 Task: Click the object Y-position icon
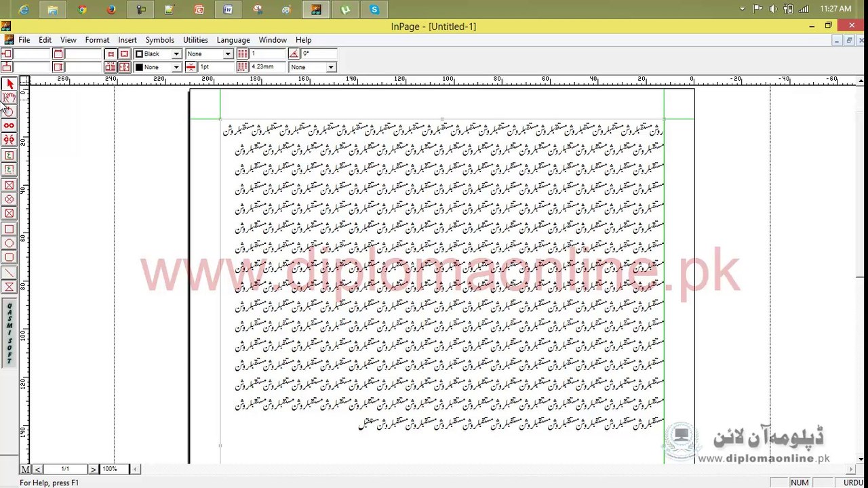pyautogui.click(x=7, y=67)
